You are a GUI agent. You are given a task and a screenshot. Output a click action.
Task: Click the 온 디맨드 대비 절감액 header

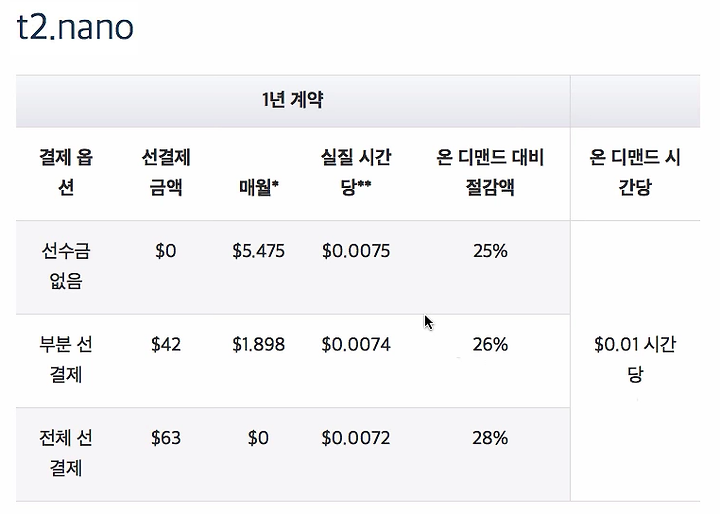pyautogui.click(x=490, y=172)
